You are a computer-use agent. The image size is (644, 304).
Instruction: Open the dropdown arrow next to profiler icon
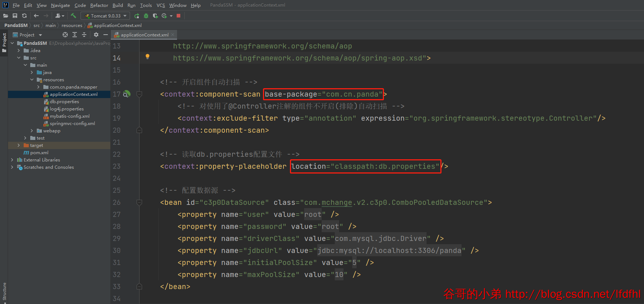(x=171, y=16)
